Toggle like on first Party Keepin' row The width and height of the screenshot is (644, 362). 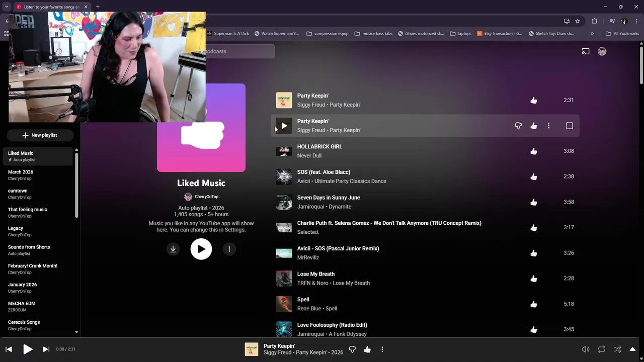[534, 100]
